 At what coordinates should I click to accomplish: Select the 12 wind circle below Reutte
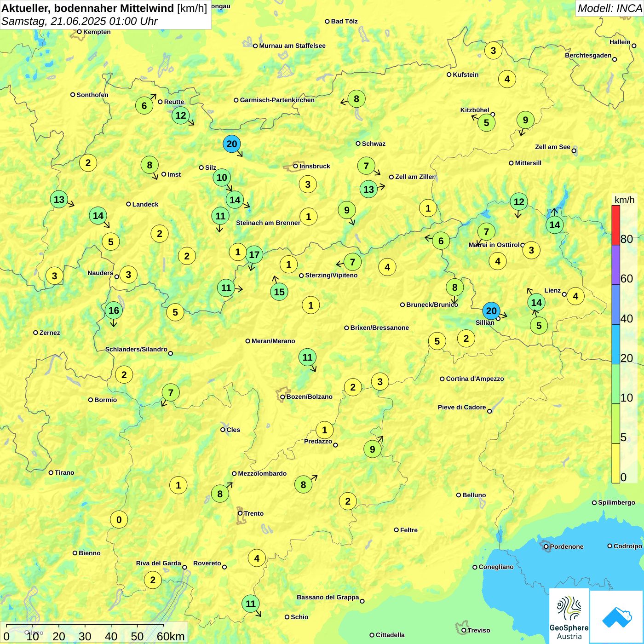pyautogui.click(x=181, y=115)
